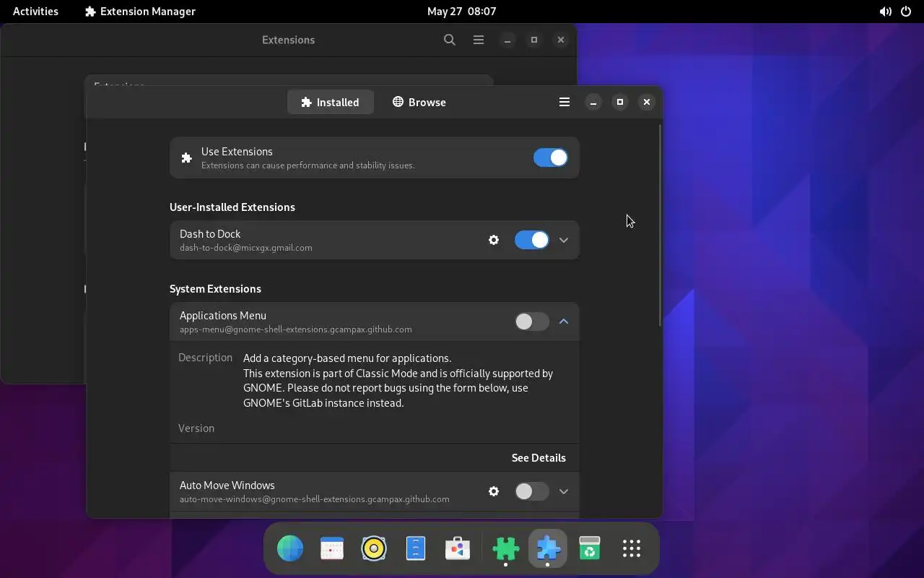
Task: Switch to the Installed tab
Action: pos(330,102)
